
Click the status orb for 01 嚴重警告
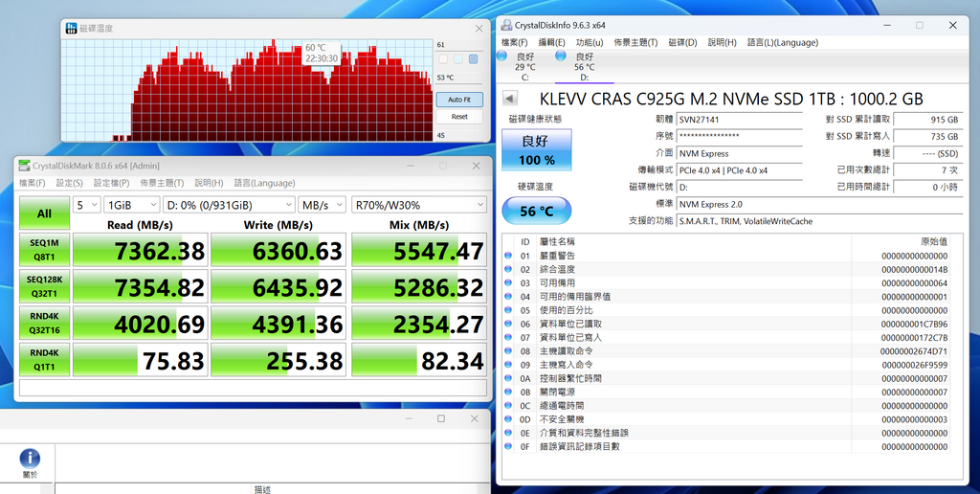point(508,256)
